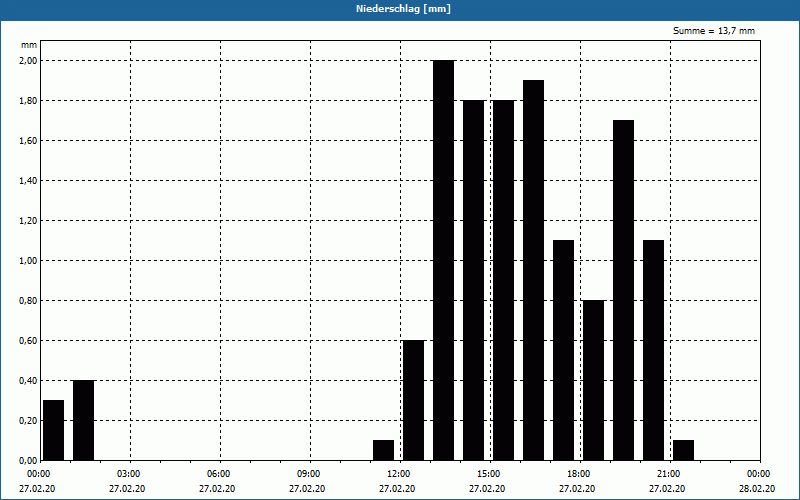Select the 18:00 x-axis label
This screenshot has height=500, width=800.
(x=580, y=474)
